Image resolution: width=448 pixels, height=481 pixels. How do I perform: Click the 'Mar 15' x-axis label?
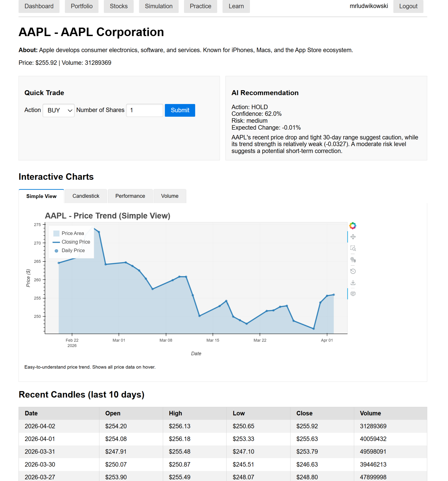(x=213, y=340)
